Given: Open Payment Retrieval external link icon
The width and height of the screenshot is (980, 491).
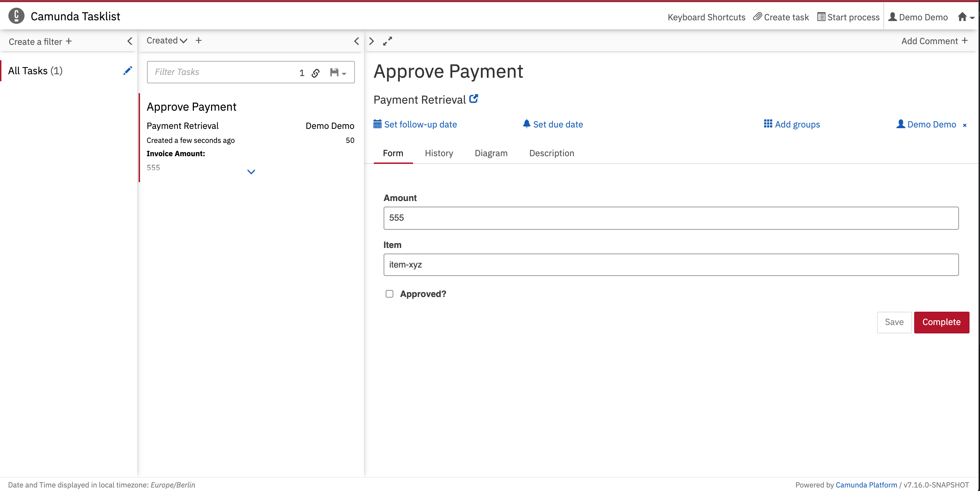Looking at the screenshot, I should tap(473, 99).
